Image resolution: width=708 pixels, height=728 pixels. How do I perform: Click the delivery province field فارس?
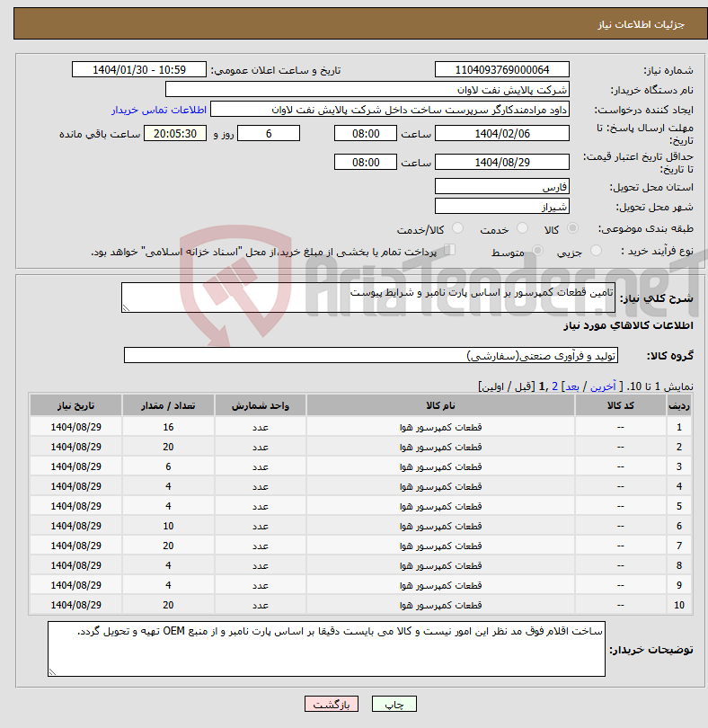pyautogui.click(x=502, y=187)
